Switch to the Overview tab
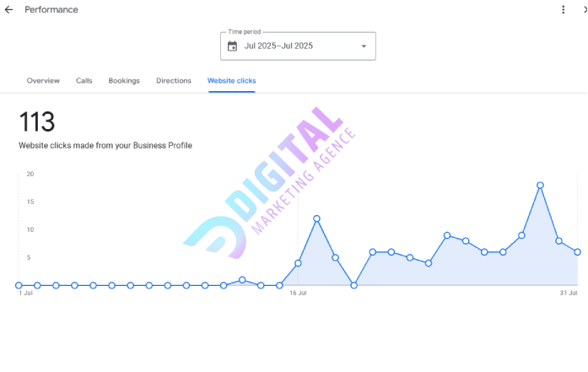The width and height of the screenshot is (588, 372). tap(43, 81)
